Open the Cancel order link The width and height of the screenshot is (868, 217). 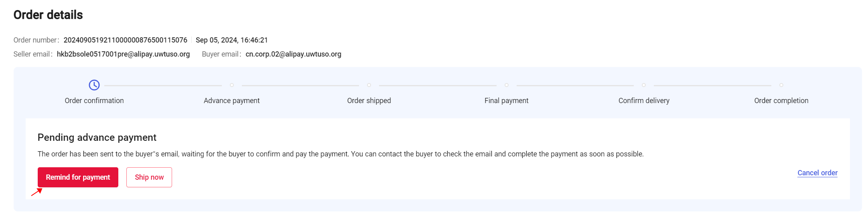click(817, 173)
